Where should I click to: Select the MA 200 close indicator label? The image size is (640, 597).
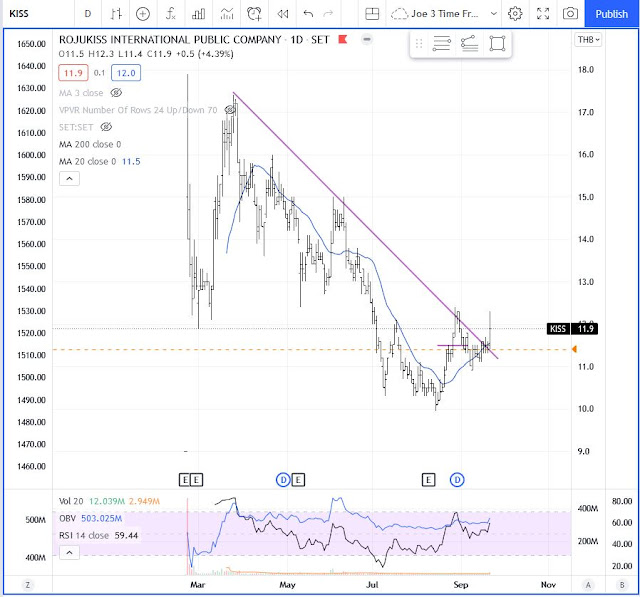pos(90,144)
